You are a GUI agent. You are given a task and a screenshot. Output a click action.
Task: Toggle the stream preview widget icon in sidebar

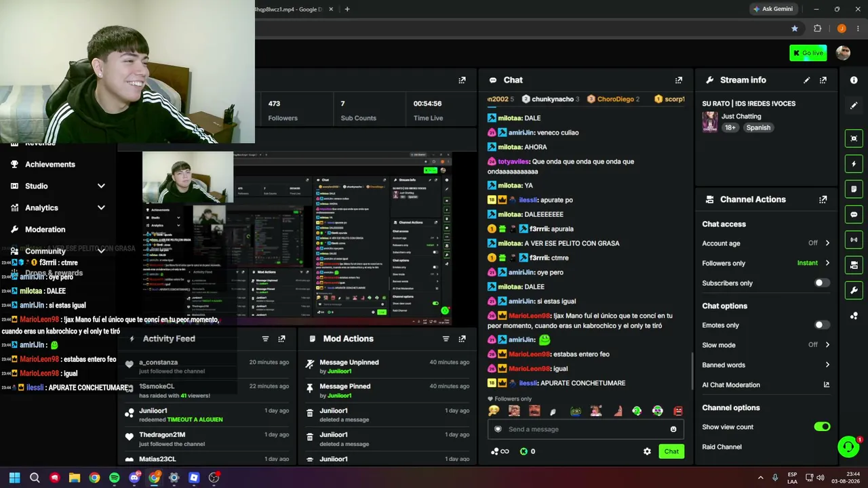[854, 138]
